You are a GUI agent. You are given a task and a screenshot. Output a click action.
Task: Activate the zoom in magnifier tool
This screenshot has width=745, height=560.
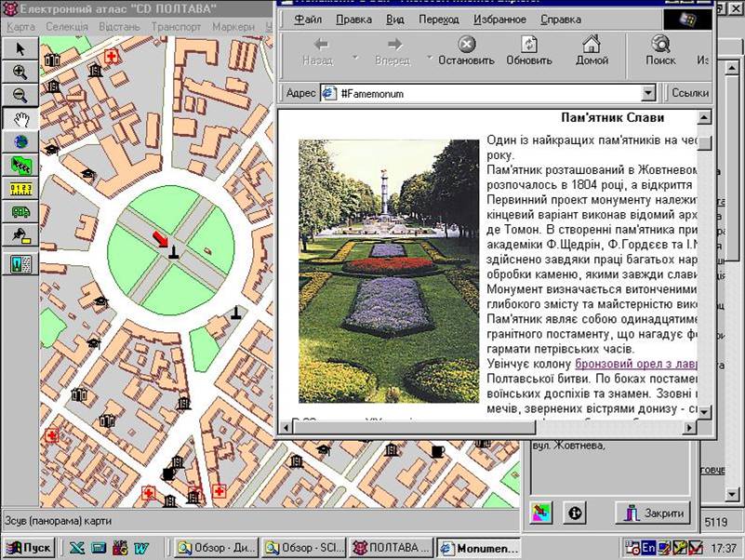20,72
